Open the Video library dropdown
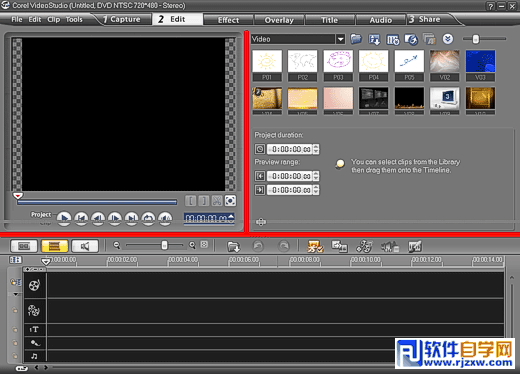The height and width of the screenshot is (374, 520). (x=340, y=39)
